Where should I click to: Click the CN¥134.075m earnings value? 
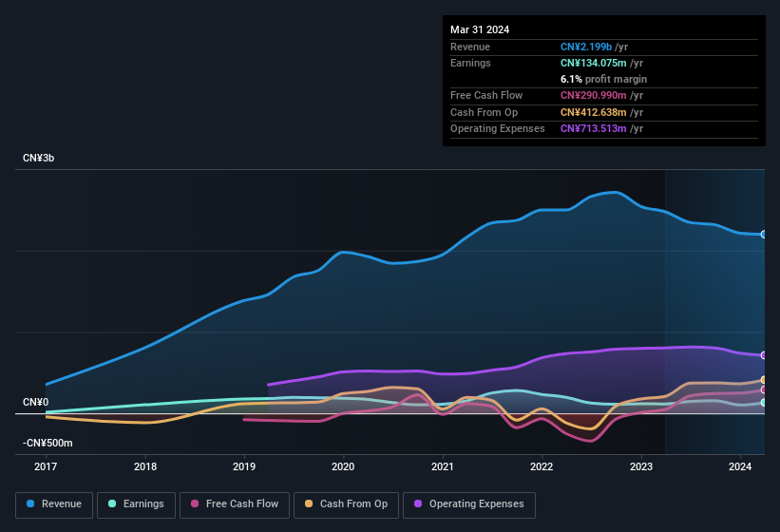[594, 63]
